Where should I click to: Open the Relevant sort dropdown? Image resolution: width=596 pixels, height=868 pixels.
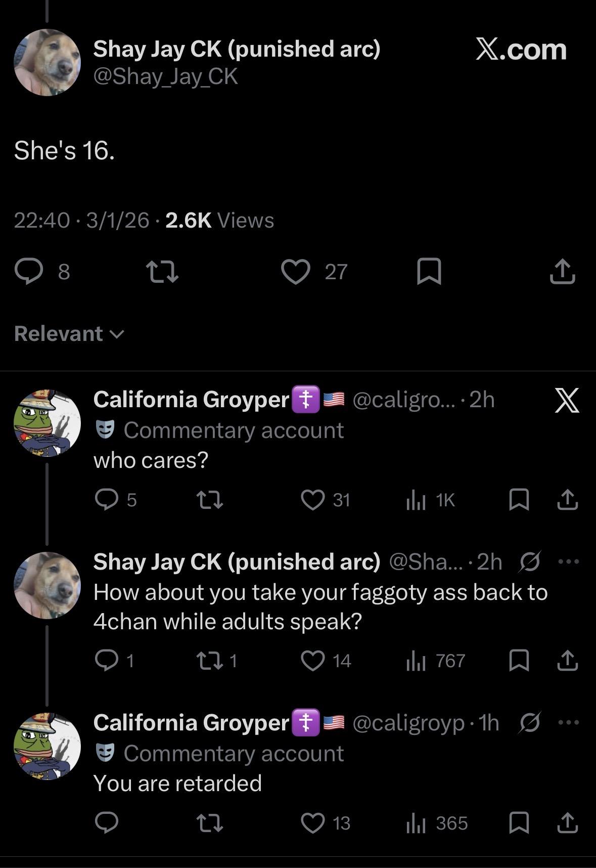pyautogui.click(x=69, y=334)
